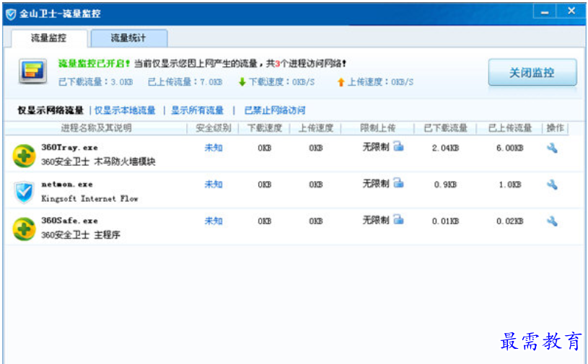Click Kingsoft Internet Flow description text
This screenshot has width=588, height=364.
89,198
